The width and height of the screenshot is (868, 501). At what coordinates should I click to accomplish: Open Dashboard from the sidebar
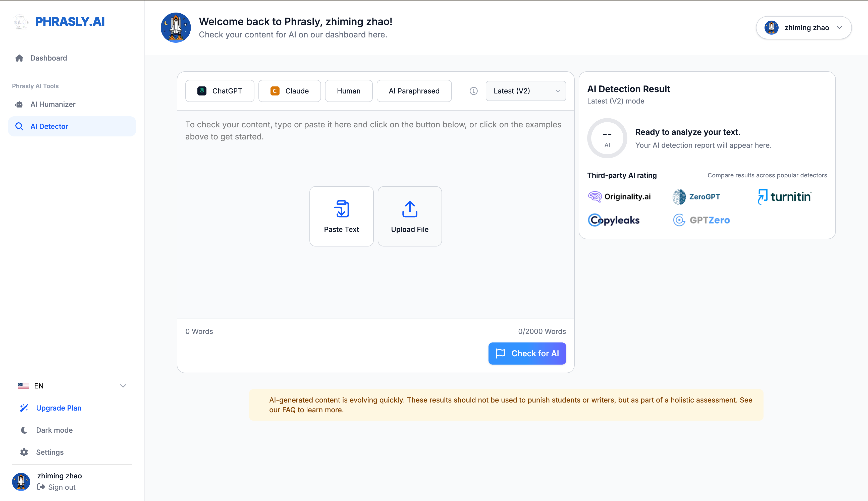(x=48, y=58)
